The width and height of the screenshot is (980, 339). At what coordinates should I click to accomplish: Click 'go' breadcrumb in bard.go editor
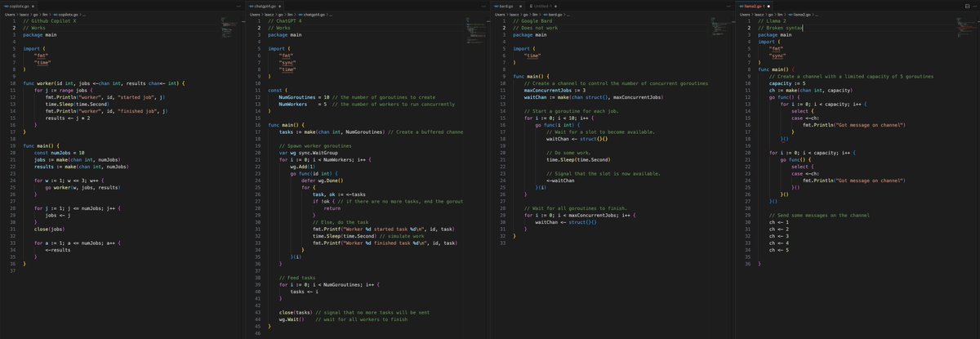(524, 16)
